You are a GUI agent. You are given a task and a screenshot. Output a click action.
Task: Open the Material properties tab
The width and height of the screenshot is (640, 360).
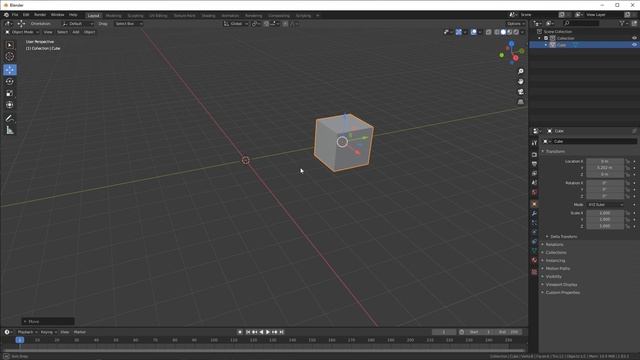pos(534,260)
